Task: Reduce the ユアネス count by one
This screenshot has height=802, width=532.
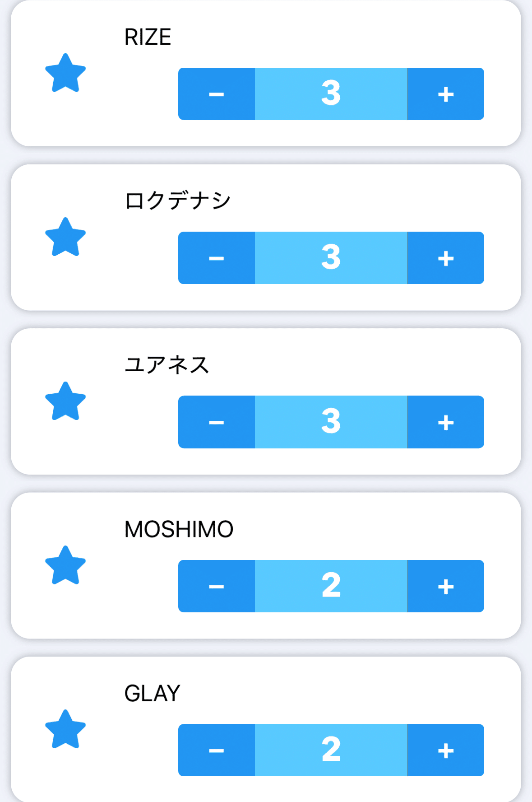Action: tap(217, 422)
